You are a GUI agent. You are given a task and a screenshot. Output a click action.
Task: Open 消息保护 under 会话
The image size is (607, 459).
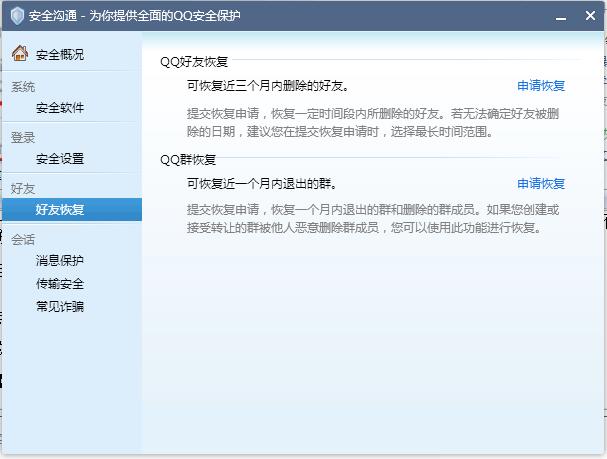click(x=60, y=260)
